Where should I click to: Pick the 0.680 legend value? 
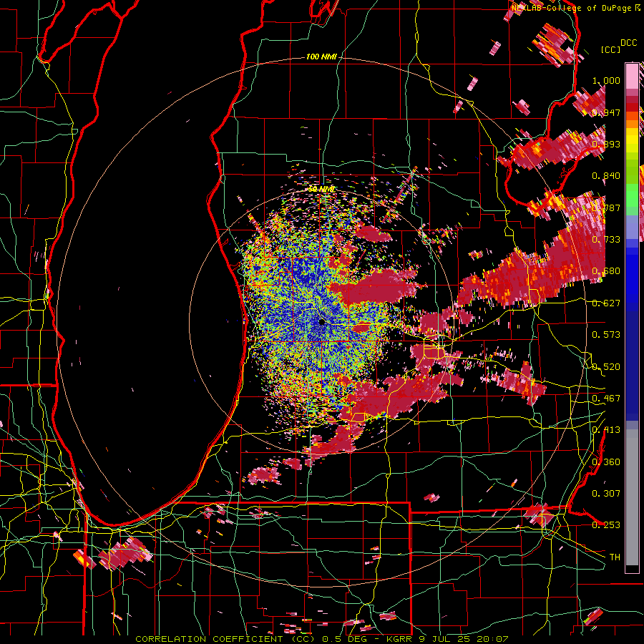pos(606,271)
